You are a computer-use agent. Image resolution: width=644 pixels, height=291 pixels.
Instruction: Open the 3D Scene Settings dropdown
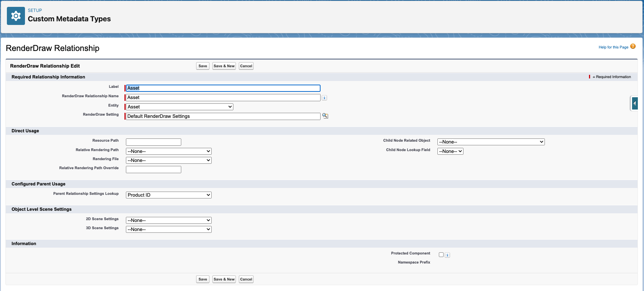click(x=169, y=230)
